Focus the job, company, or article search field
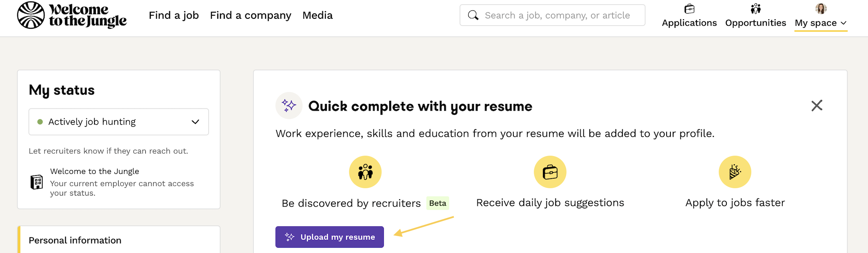This screenshot has height=253, width=868. (x=557, y=15)
